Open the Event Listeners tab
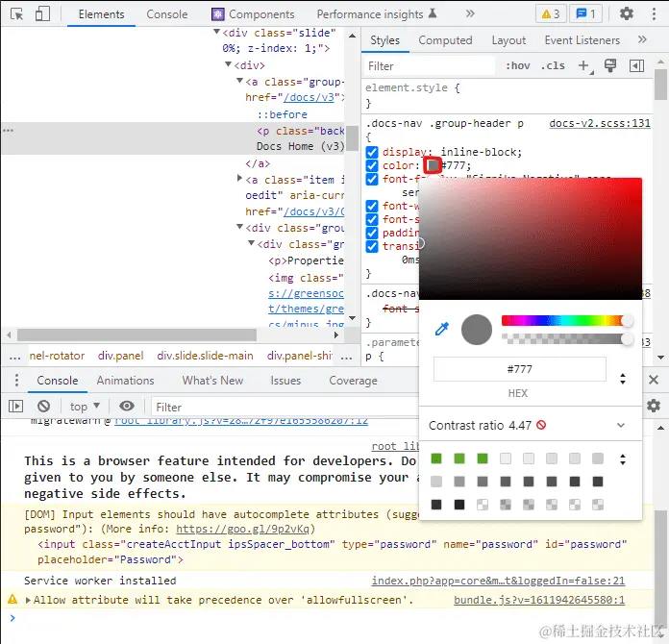 point(582,40)
